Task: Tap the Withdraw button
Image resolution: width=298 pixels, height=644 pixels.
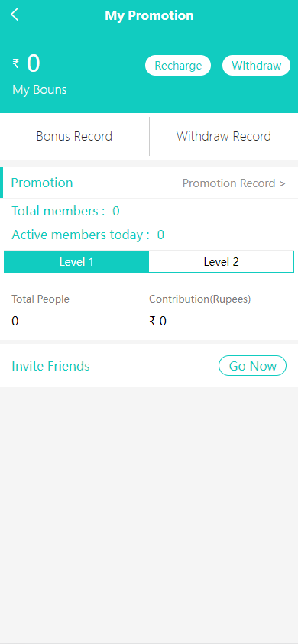Action: click(256, 65)
